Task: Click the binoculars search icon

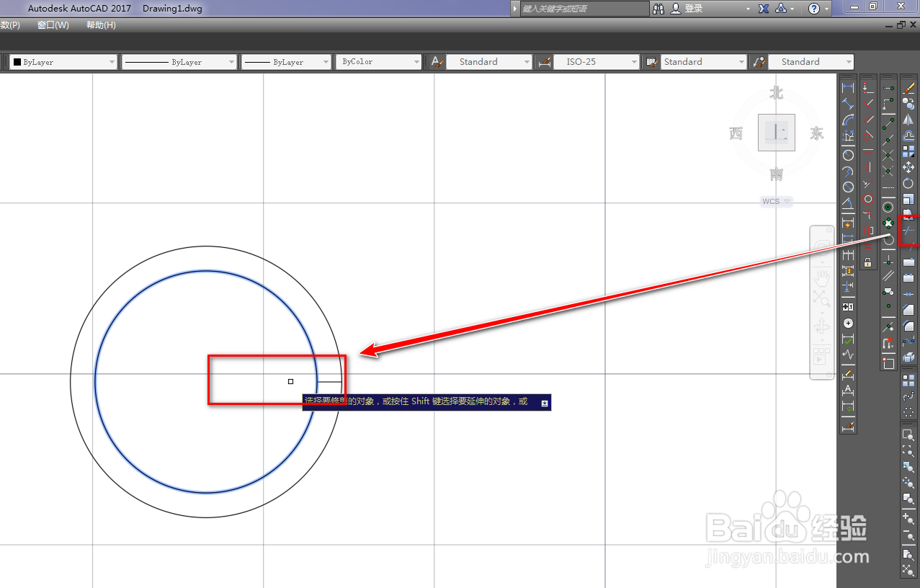Action: point(658,9)
